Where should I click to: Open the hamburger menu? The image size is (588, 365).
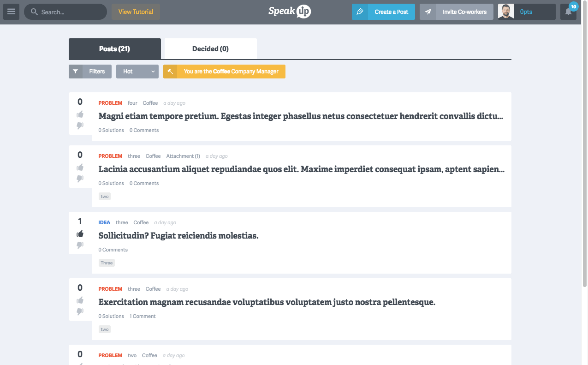click(x=12, y=12)
